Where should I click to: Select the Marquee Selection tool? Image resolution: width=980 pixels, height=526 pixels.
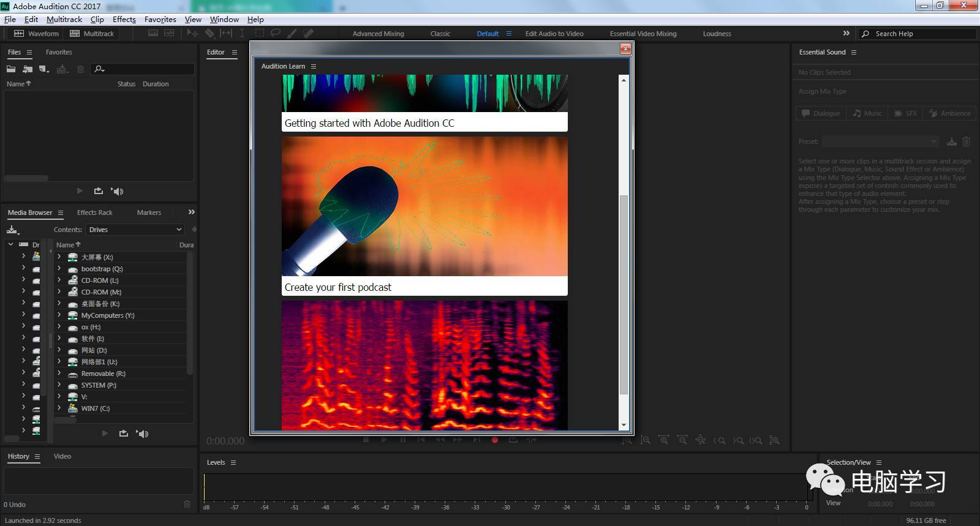[260, 33]
